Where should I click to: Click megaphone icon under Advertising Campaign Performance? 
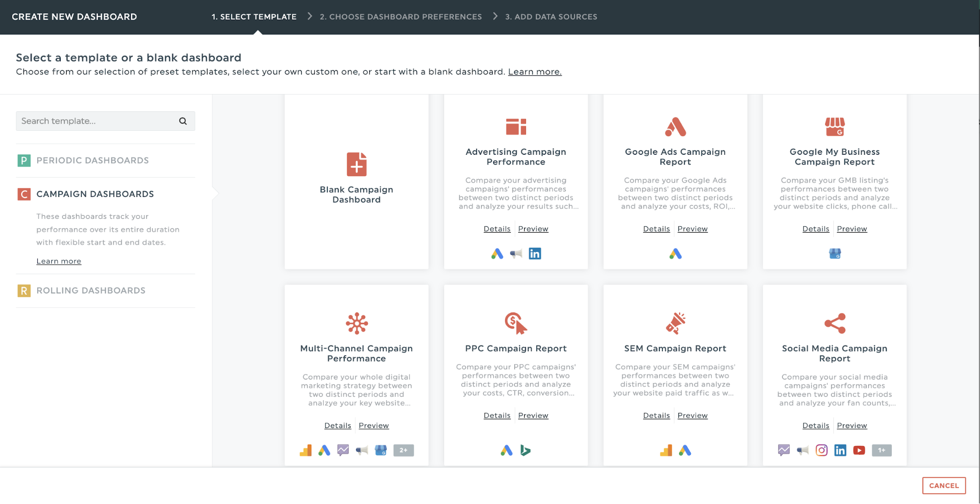(x=516, y=254)
